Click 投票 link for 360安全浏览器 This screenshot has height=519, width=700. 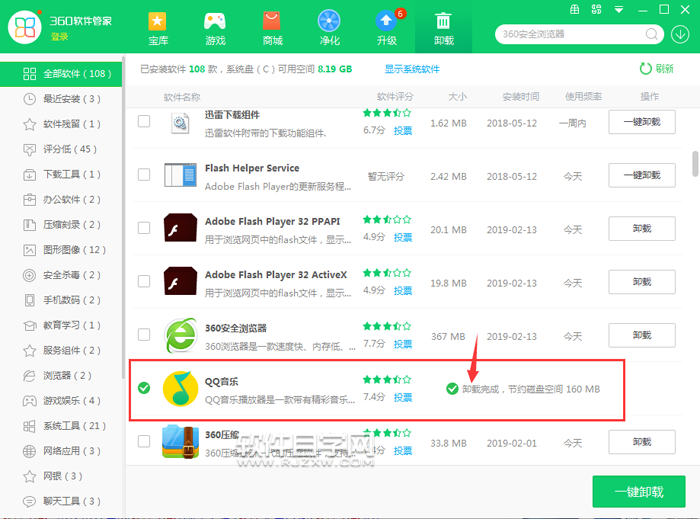click(403, 344)
